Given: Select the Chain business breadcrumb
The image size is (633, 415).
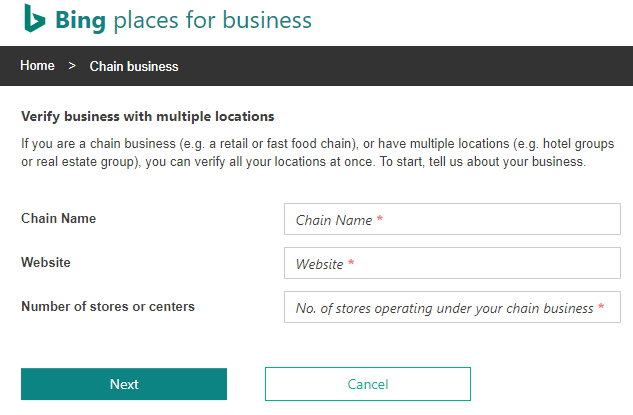Looking at the screenshot, I should click(x=134, y=67).
